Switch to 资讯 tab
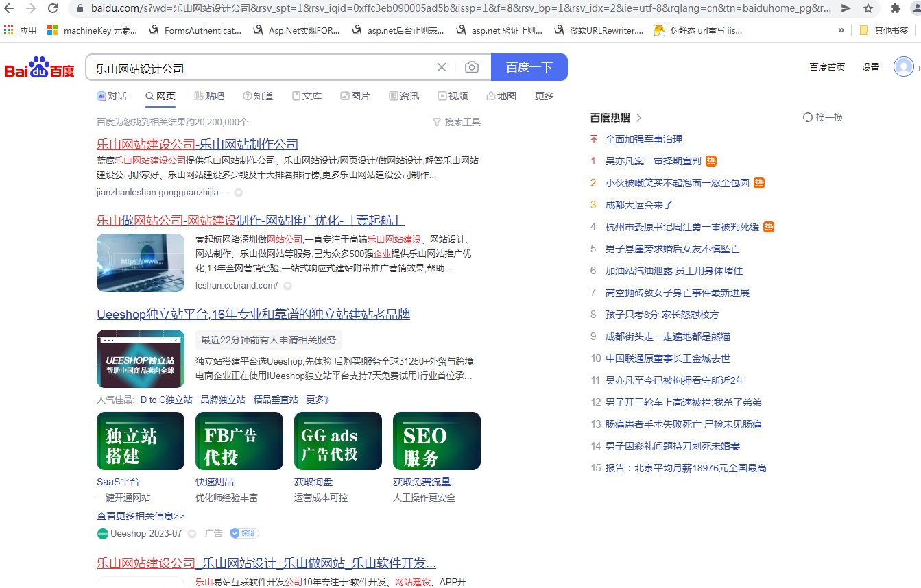Screen dimensions: 921x588 click(x=404, y=96)
